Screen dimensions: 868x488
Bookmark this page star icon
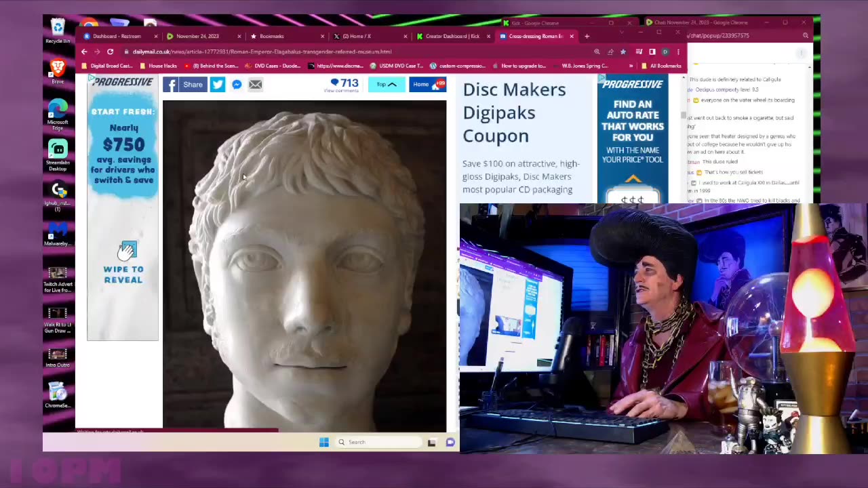[623, 52]
